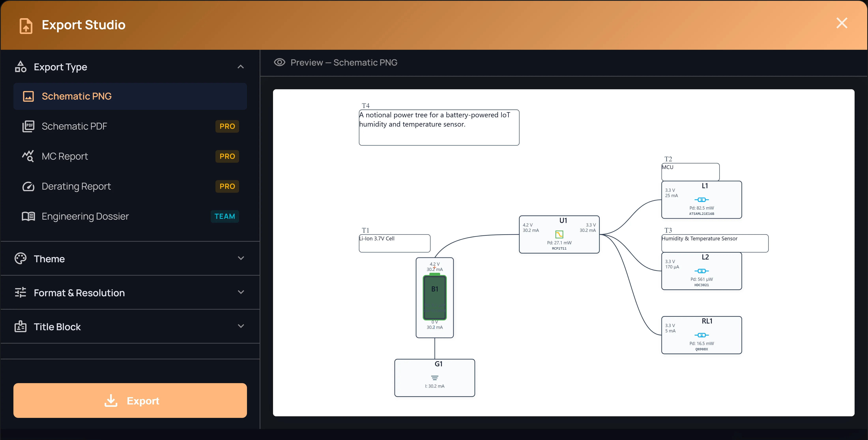Collapse the Export Type section chevron
868x440 pixels.
coord(241,67)
